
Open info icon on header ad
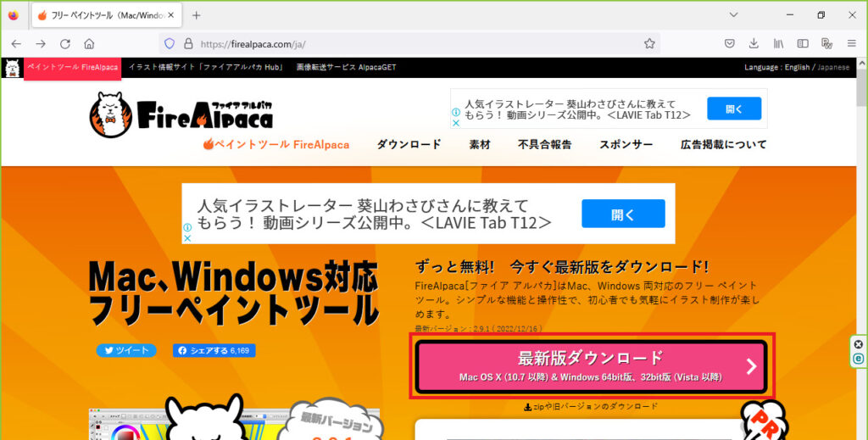point(455,113)
